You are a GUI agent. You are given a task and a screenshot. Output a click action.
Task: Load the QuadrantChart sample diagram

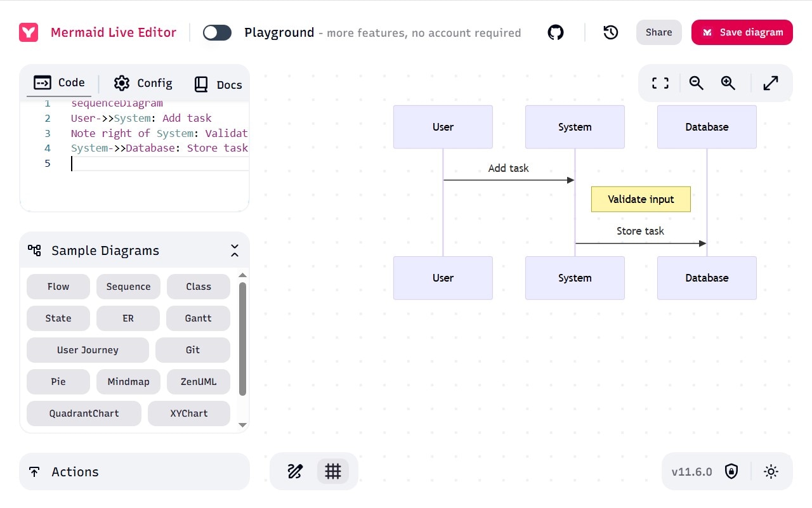coord(84,414)
